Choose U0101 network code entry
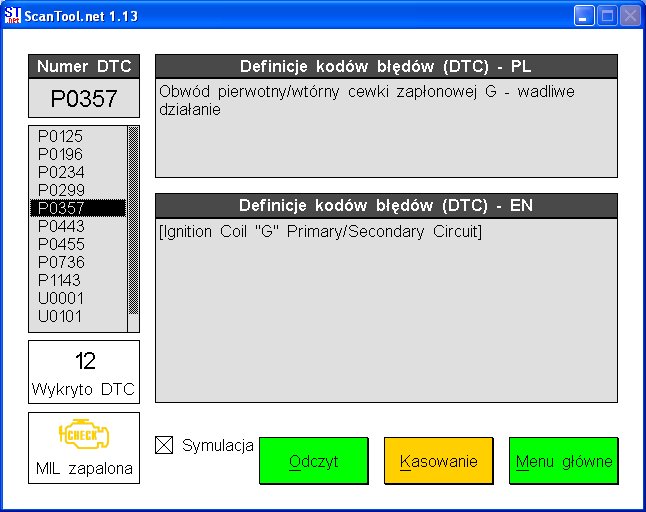This screenshot has width=646, height=512. coord(60,316)
